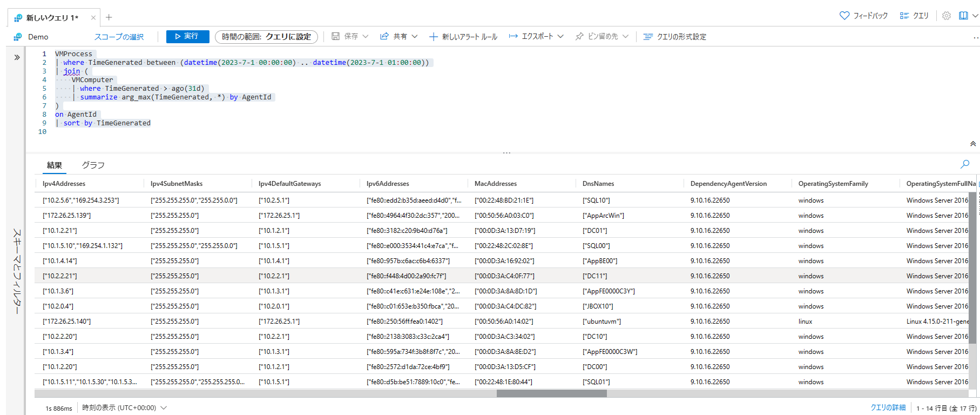The width and height of the screenshot is (980, 415).
Task: Click the panel splitter ellipsis handle
Action: click(506, 153)
